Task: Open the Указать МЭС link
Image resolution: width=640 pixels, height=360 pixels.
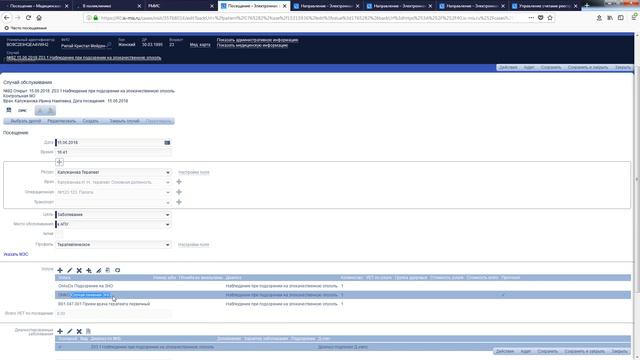Action: click(x=16, y=254)
